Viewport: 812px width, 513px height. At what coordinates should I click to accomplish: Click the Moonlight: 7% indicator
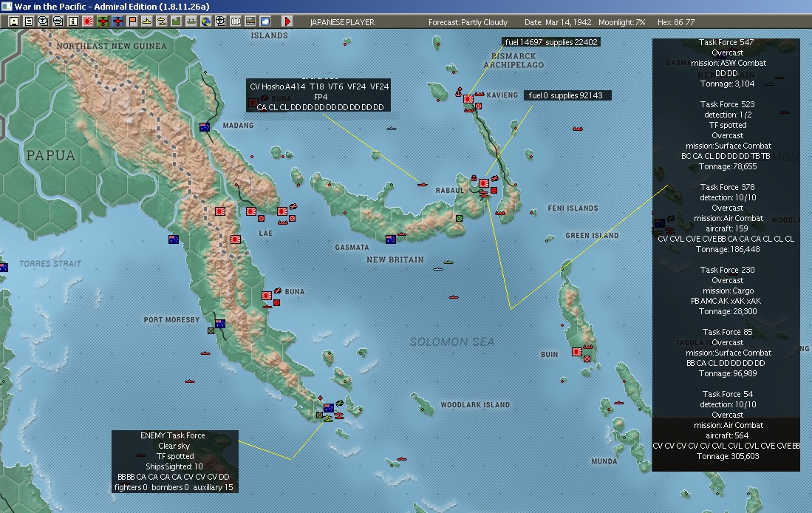(x=622, y=22)
